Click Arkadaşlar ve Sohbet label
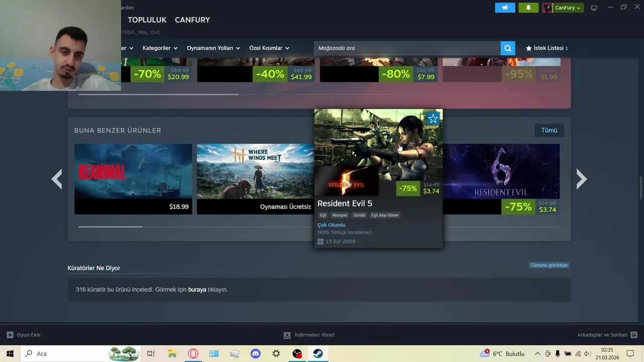 click(x=602, y=335)
